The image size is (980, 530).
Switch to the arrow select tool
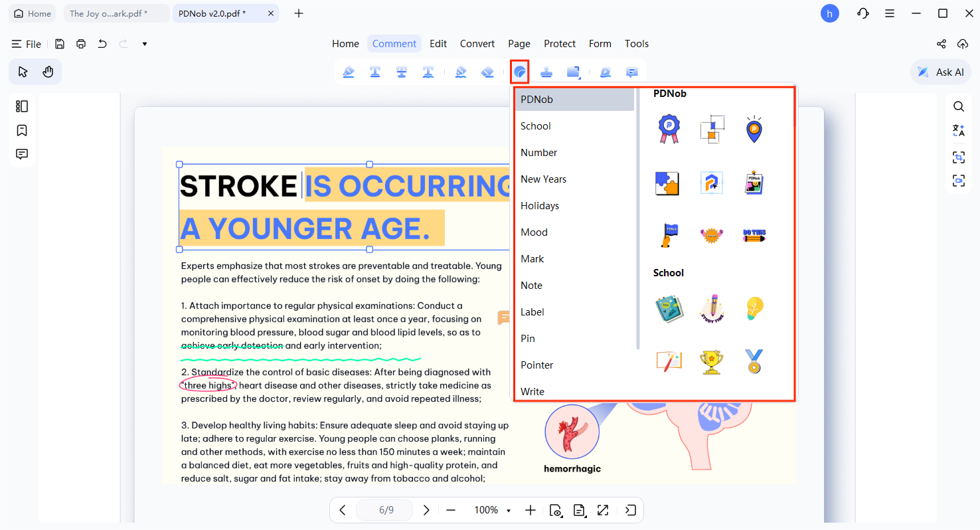click(23, 72)
